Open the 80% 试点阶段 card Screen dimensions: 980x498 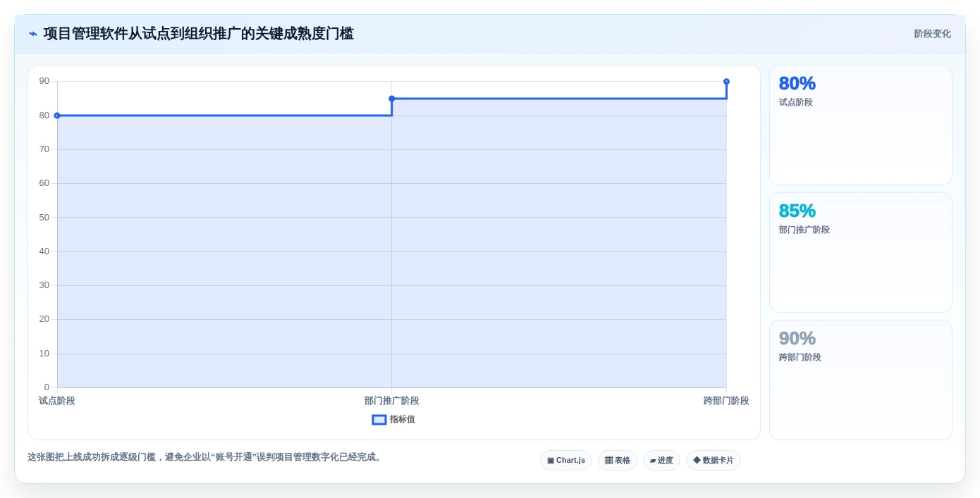[x=861, y=125]
